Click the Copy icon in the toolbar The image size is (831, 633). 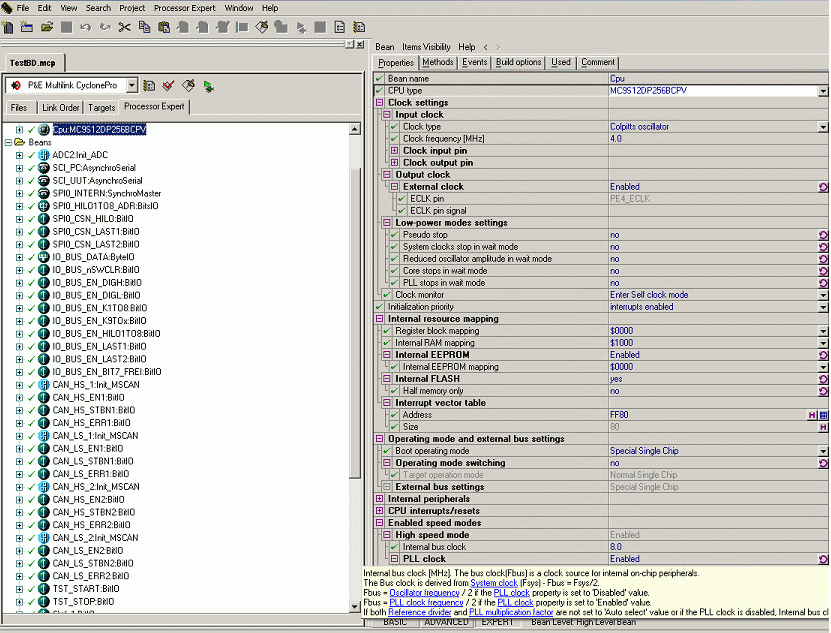coord(144,28)
